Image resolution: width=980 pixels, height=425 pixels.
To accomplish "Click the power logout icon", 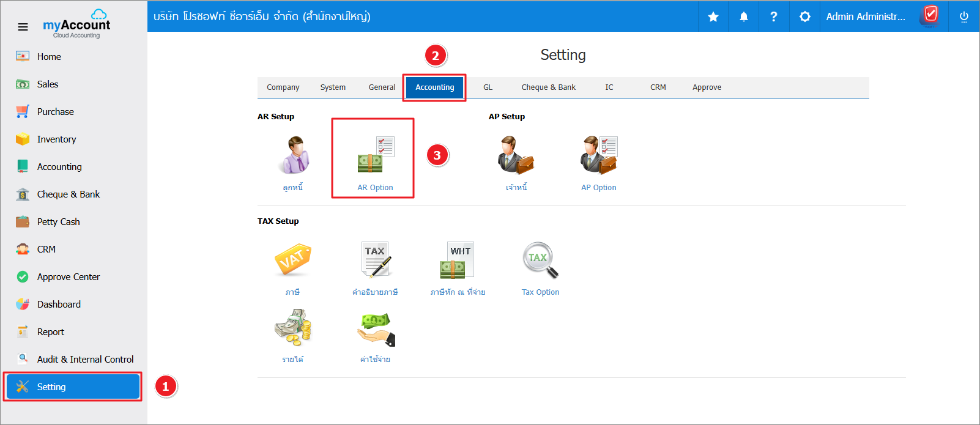I will coord(963,17).
